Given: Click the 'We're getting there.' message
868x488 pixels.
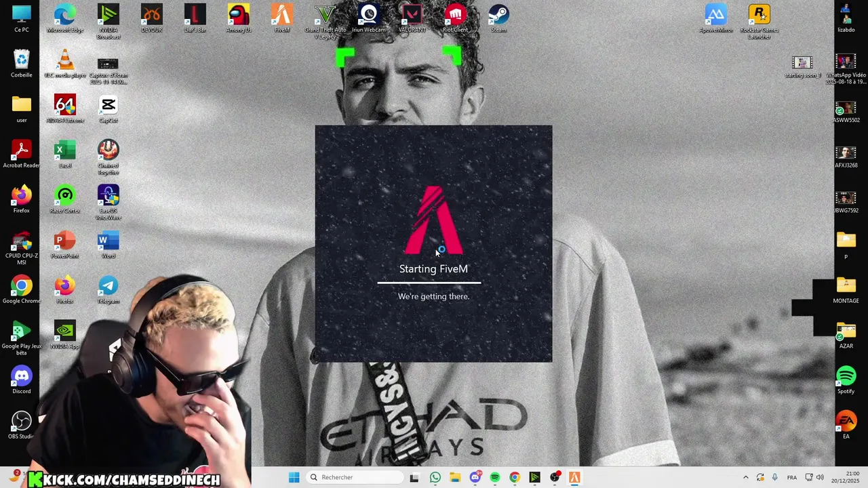Looking at the screenshot, I should (433, 296).
